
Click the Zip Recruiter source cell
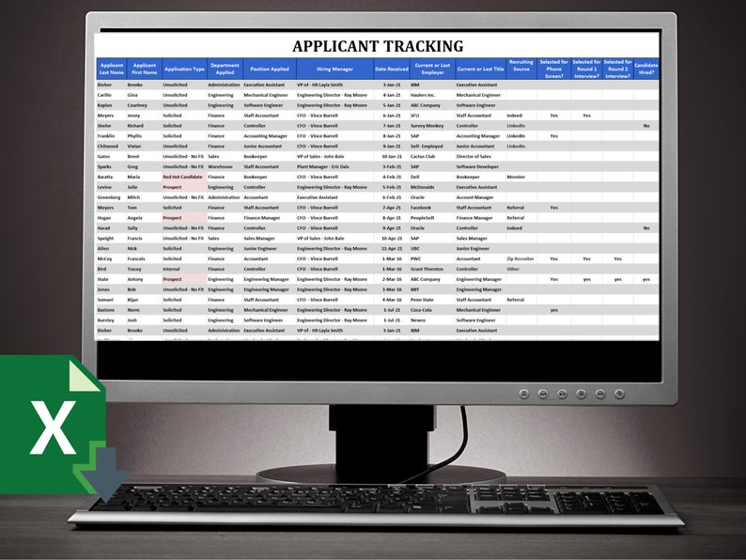pyautogui.click(x=521, y=258)
